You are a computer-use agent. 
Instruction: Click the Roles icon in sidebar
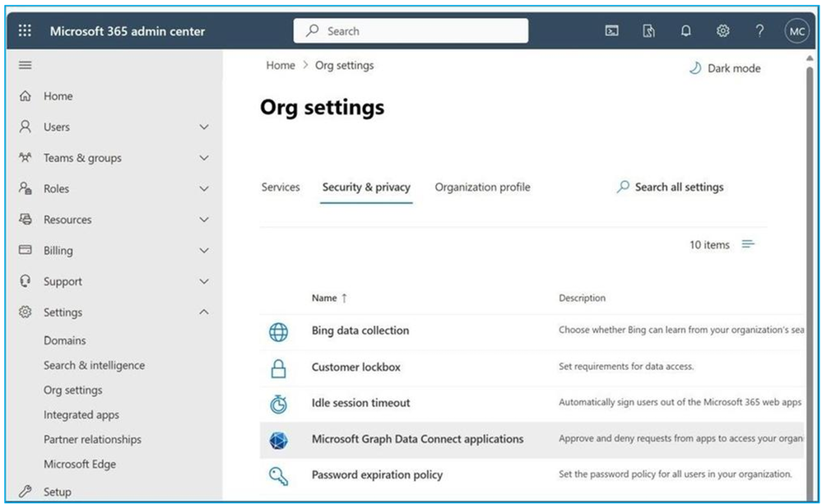click(x=26, y=188)
